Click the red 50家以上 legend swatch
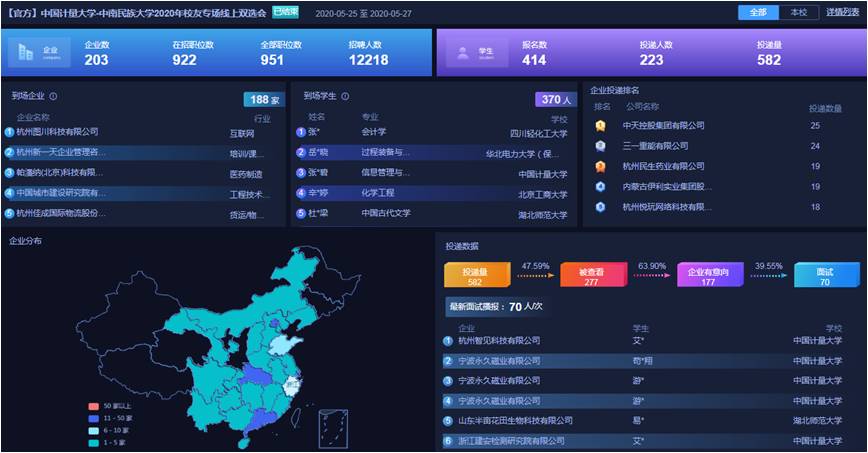This screenshot has width=868, height=453. pyautogui.click(x=93, y=406)
